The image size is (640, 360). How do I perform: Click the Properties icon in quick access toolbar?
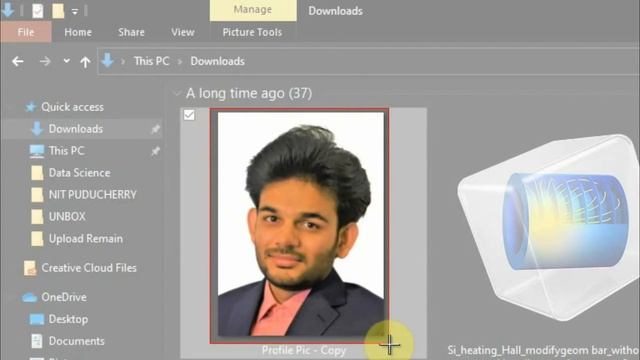38,11
